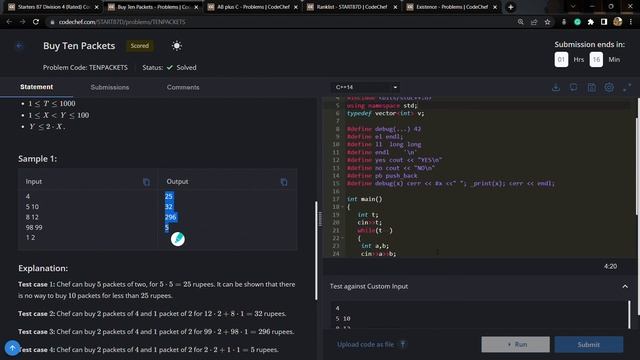Viewport: 640px width, 360px height.
Task: Click Problem Code: TENPACKETS text
Action: tap(85, 67)
